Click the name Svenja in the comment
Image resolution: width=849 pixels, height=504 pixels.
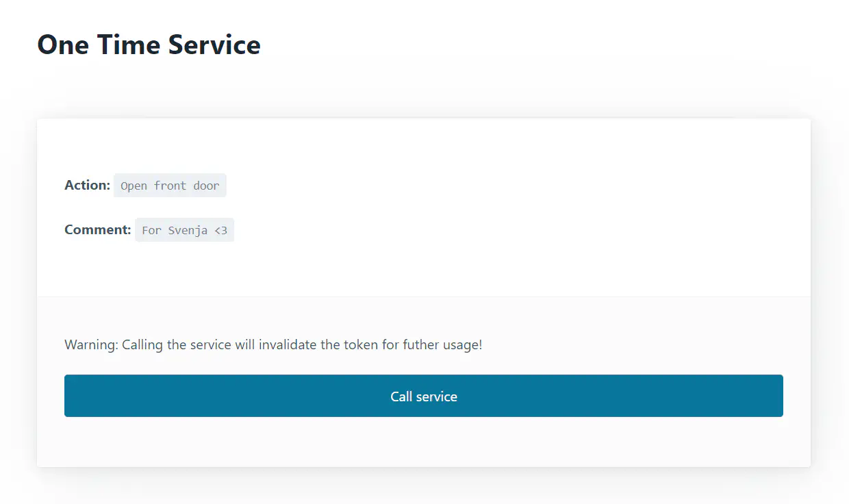point(189,230)
